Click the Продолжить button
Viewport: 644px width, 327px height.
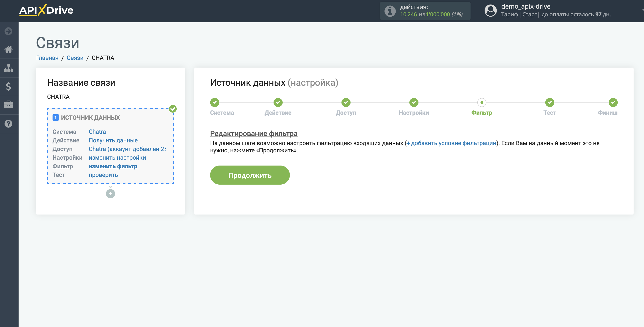(x=250, y=175)
